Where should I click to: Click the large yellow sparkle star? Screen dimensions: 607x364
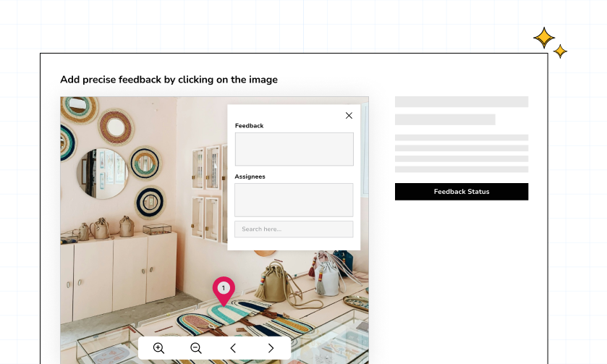(x=543, y=37)
